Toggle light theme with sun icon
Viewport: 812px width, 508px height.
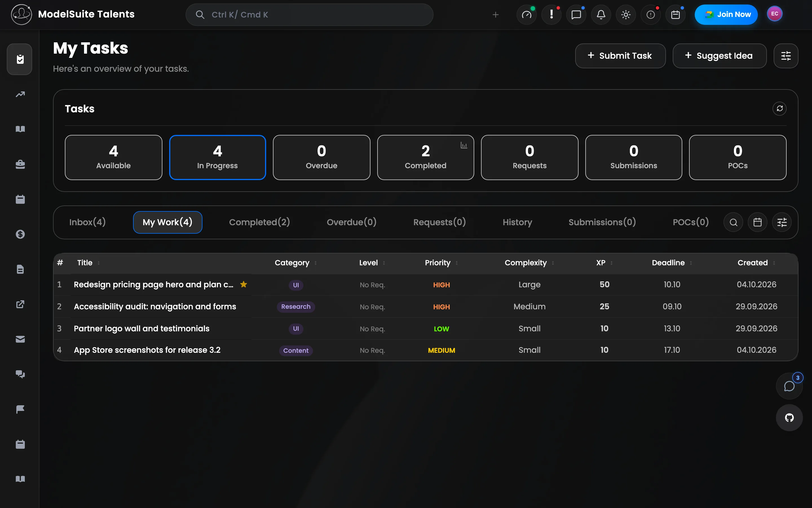pyautogui.click(x=626, y=15)
